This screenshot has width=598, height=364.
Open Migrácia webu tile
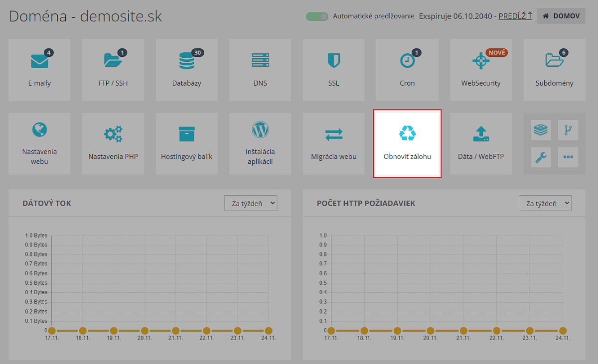click(x=334, y=143)
